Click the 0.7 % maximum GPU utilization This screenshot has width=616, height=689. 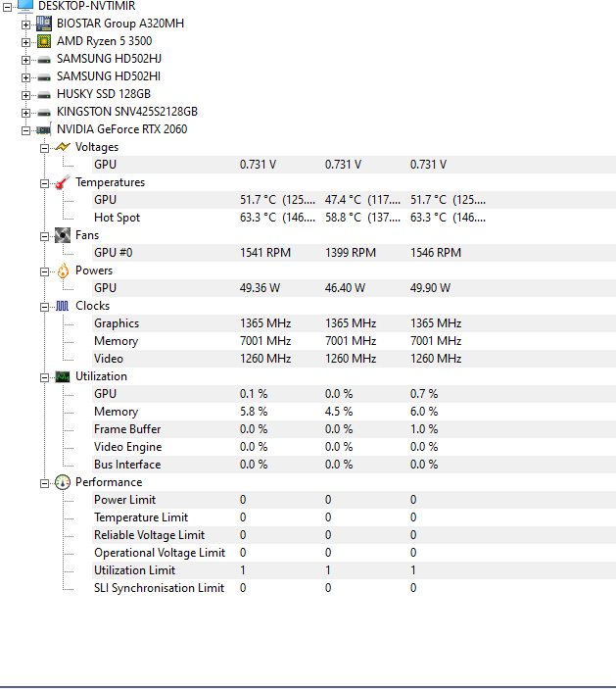pyautogui.click(x=424, y=394)
